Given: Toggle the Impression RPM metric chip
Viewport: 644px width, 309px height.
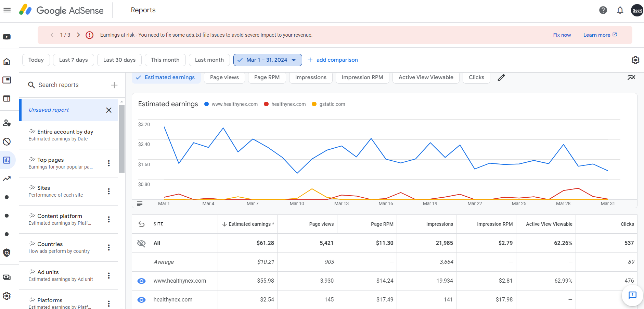Looking at the screenshot, I should (x=362, y=77).
